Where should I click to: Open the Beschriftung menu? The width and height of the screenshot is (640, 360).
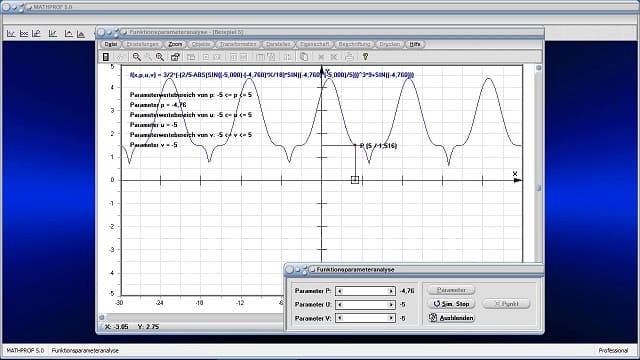(x=354, y=44)
